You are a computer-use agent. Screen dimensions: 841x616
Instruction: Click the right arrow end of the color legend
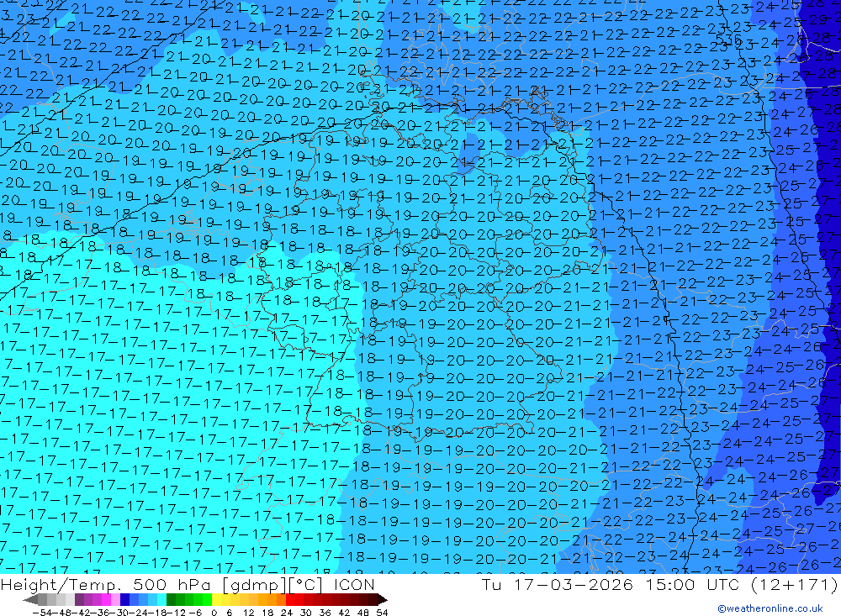pos(383,599)
